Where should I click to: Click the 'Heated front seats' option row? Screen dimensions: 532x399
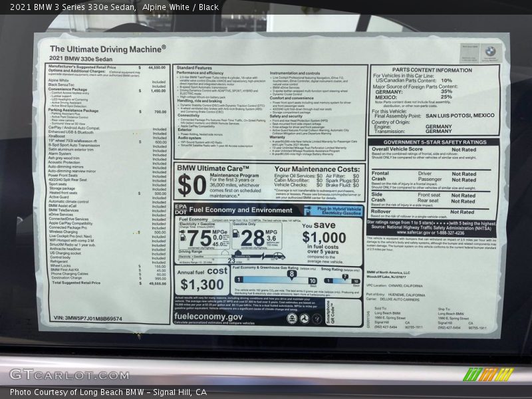(x=108, y=193)
